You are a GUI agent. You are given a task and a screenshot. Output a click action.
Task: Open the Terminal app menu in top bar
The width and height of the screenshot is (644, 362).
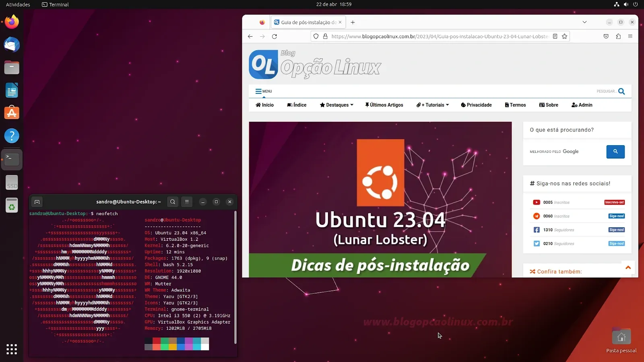click(55, 4)
